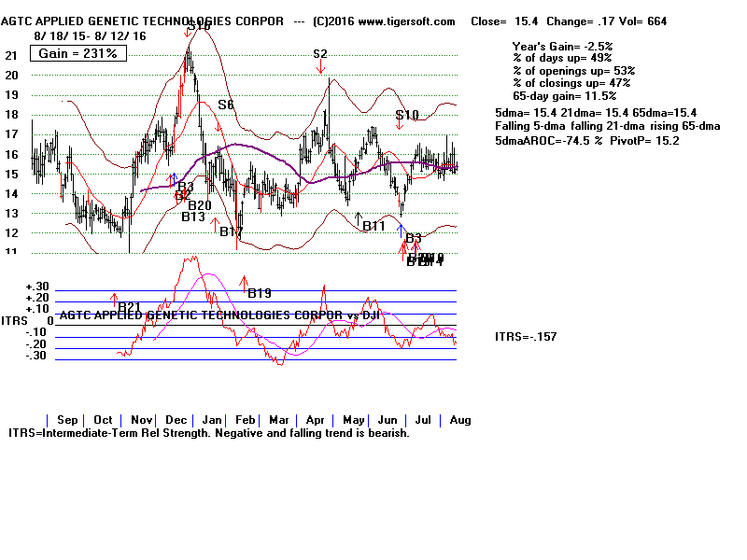The height and width of the screenshot is (560, 747).
Task: Click the Gain = 231% box
Action: click(x=78, y=53)
